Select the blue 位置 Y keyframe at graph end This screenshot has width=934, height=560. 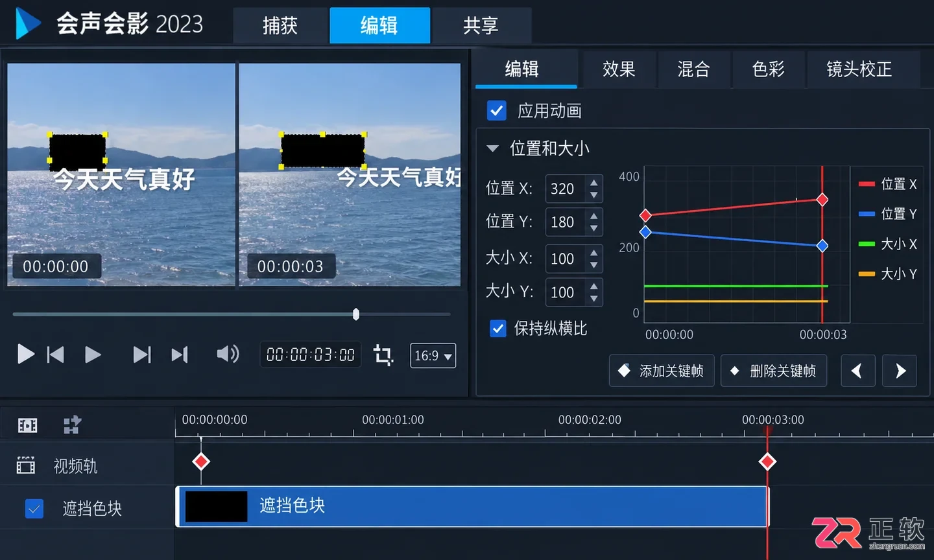(822, 246)
